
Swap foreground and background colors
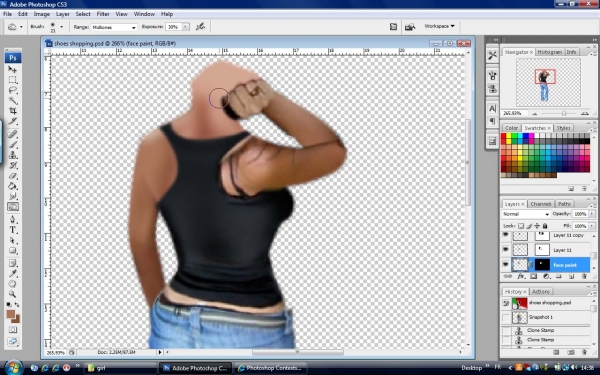[17, 305]
